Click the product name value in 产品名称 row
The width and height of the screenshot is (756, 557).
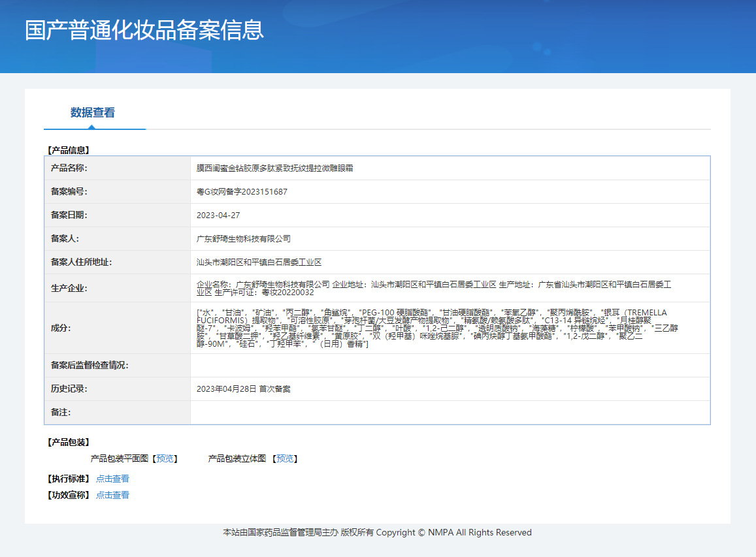274,168
